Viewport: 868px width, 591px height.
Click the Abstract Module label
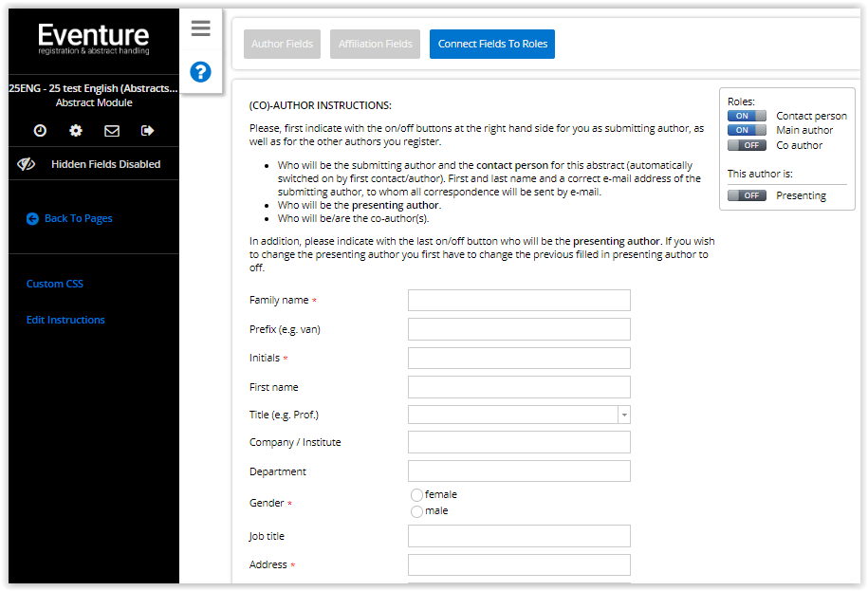94,102
